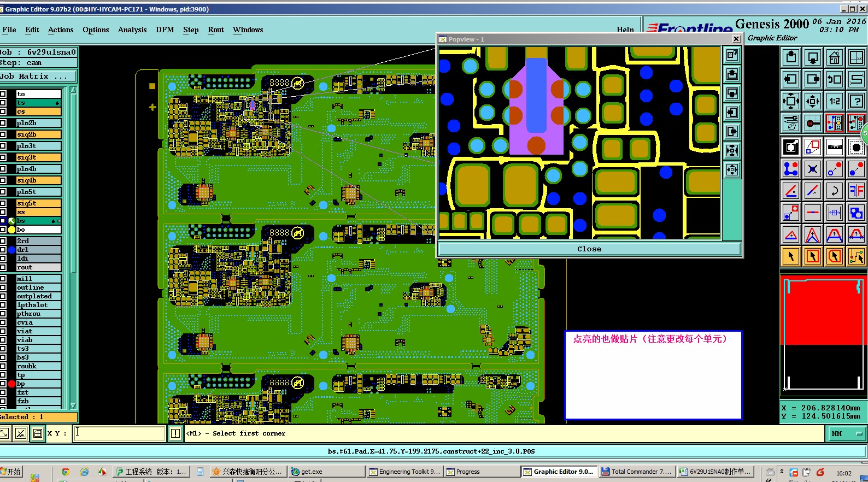Open the MM units dropdown
The width and height of the screenshot is (868, 482).
pyautogui.click(x=847, y=433)
